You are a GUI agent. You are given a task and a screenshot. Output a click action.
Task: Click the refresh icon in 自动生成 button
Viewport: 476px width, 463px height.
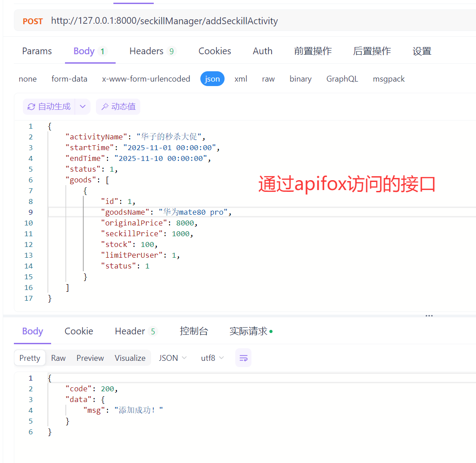[x=31, y=107]
